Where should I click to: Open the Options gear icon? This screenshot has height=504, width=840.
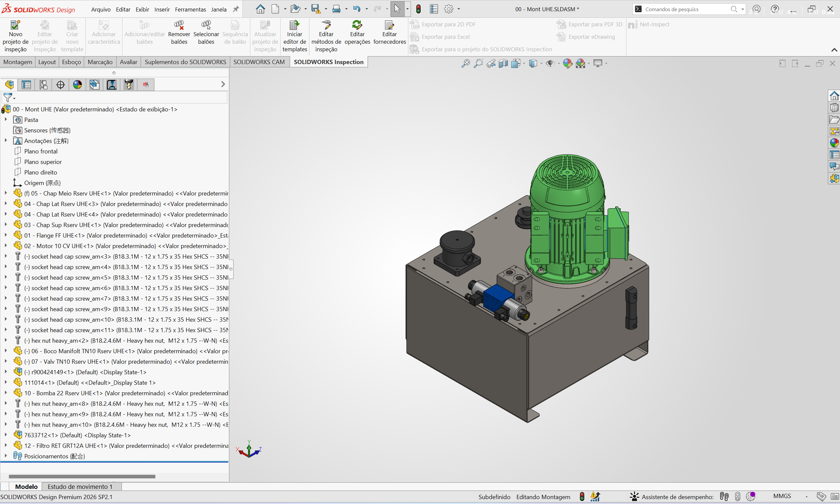(448, 9)
